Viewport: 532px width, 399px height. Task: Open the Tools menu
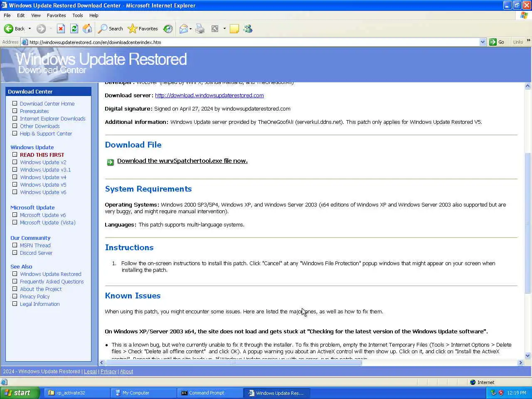[77, 15]
